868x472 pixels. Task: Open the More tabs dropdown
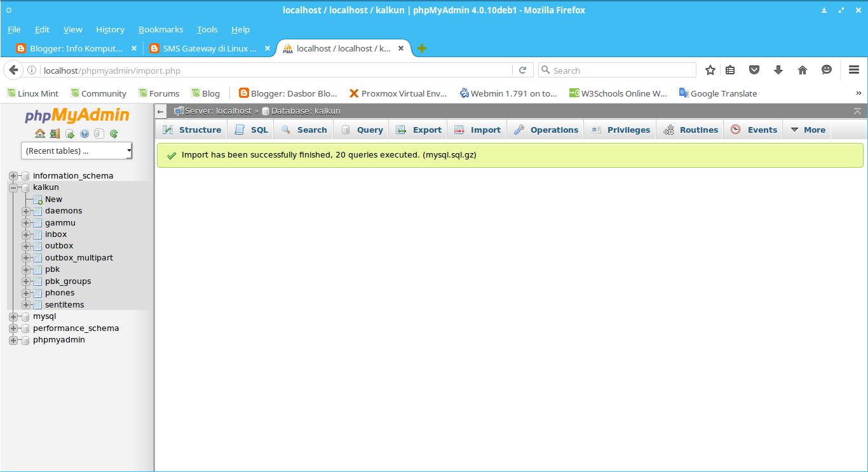click(808, 130)
